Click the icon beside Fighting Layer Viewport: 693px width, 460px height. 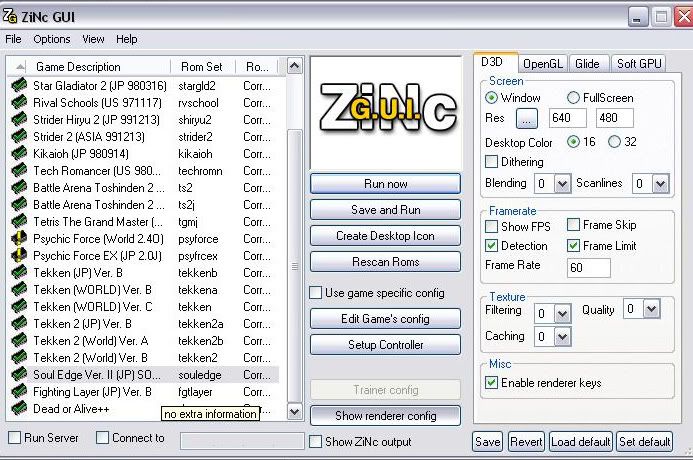(x=19, y=392)
